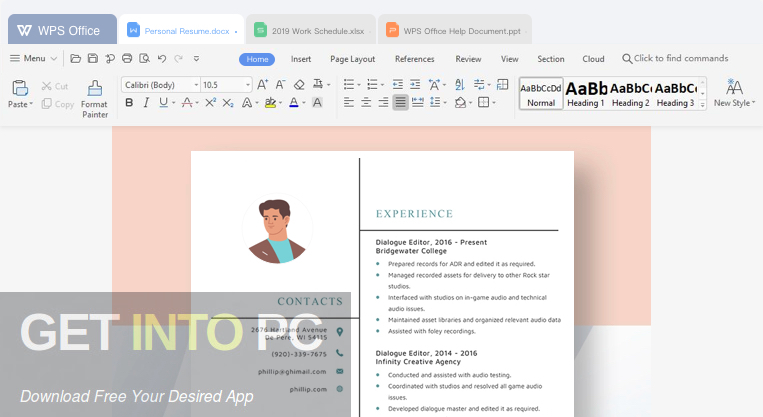Toggle Superscript formatting
Image resolution: width=763 pixels, height=417 pixels.
(210, 103)
